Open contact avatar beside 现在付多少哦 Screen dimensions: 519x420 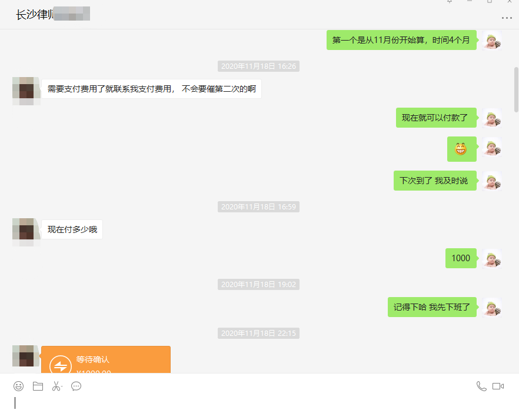click(x=26, y=230)
